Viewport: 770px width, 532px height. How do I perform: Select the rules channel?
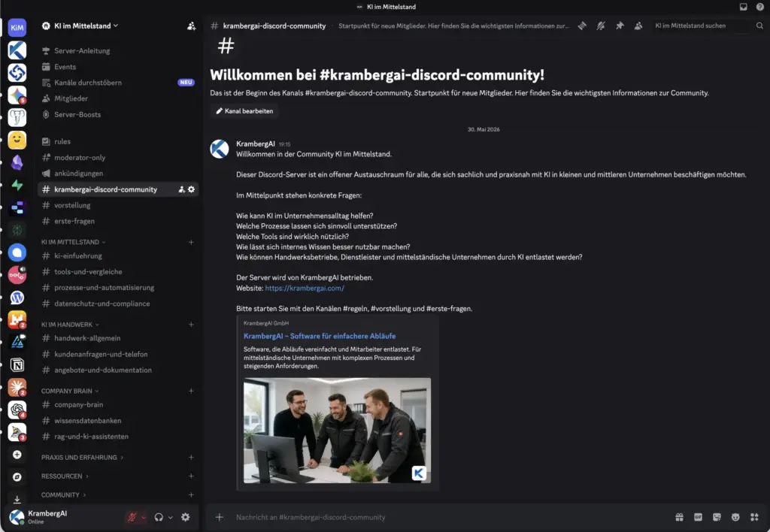[x=118, y=141]
